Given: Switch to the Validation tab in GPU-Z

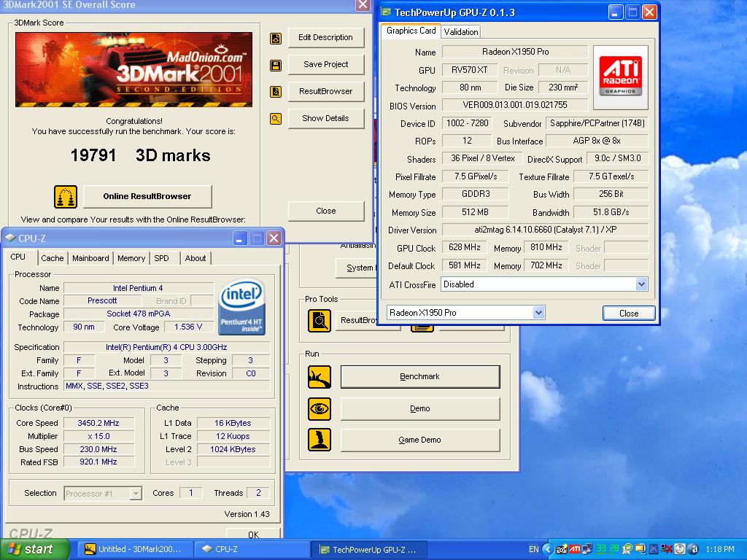Looking at the screenshot, I should [x=461, y=32].
